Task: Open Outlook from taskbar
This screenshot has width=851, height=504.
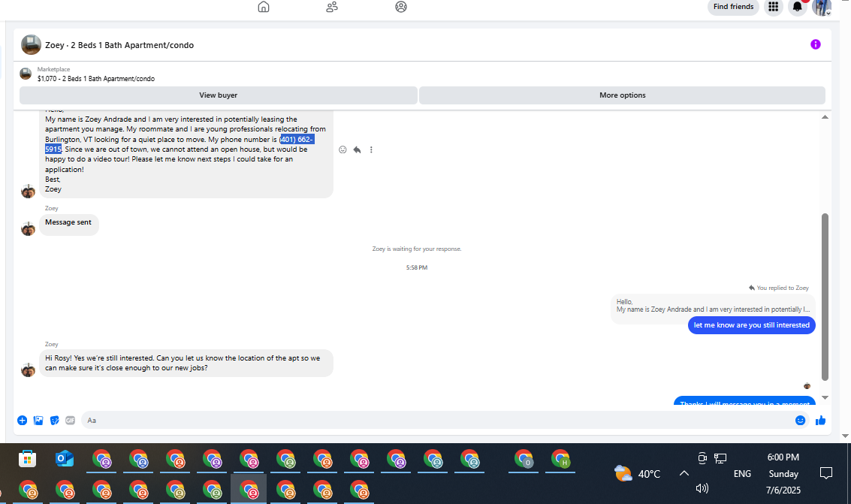Action: [x=64, y=459]
